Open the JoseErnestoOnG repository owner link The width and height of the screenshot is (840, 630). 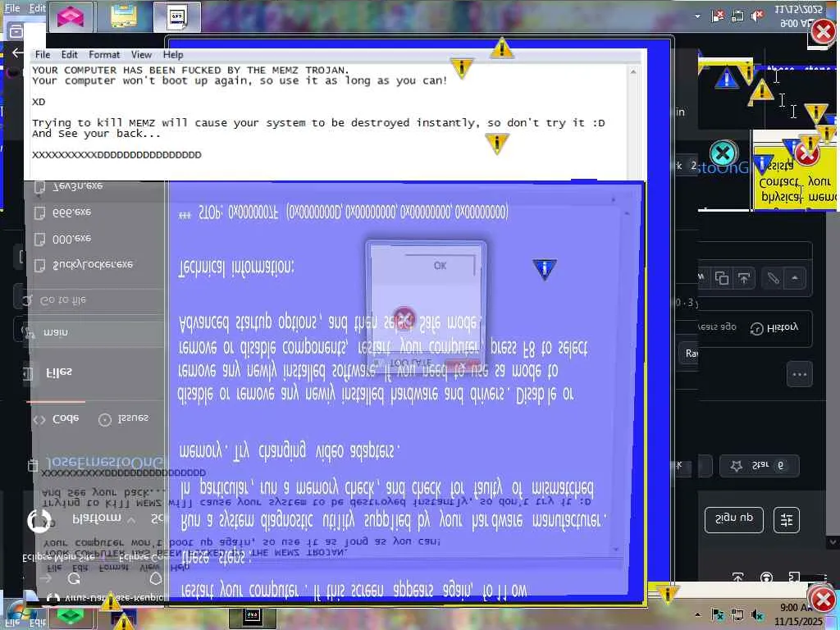tap(105, 463)
